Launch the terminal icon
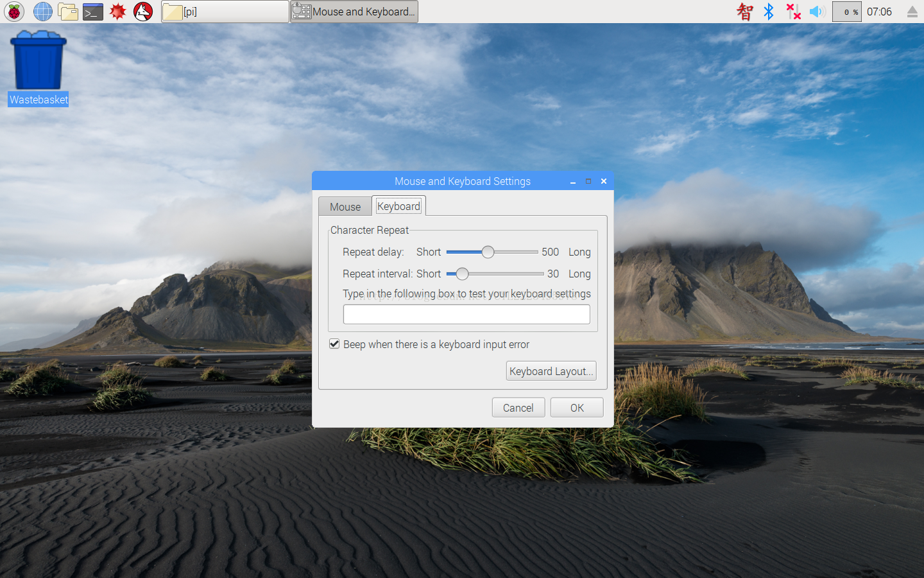 point(93,12)
